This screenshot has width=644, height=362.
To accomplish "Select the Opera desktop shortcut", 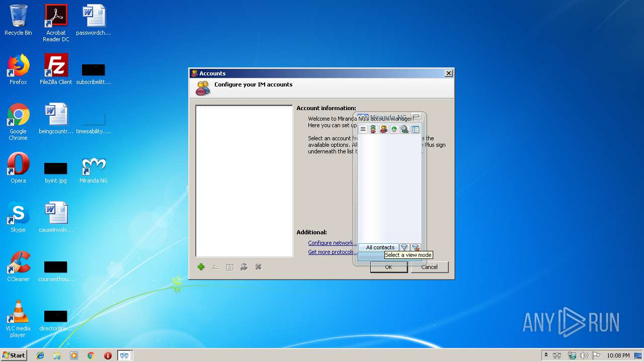I will (18, 168).
